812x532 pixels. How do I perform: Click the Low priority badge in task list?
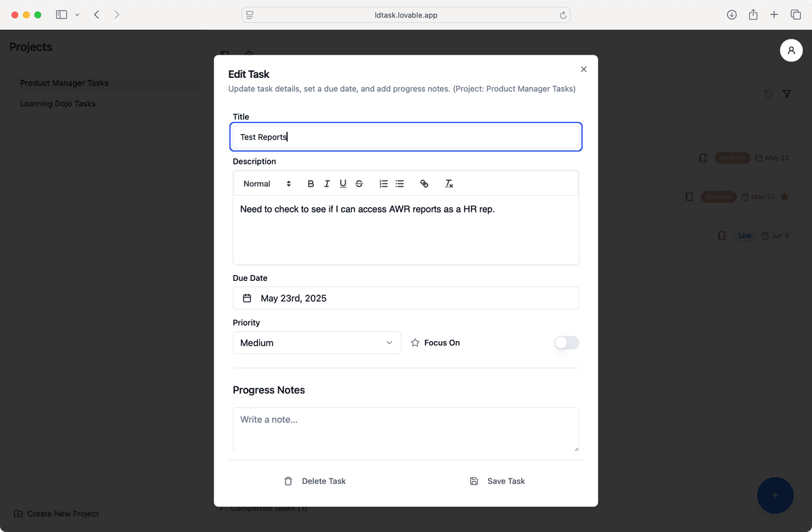[x=745, y=236]
